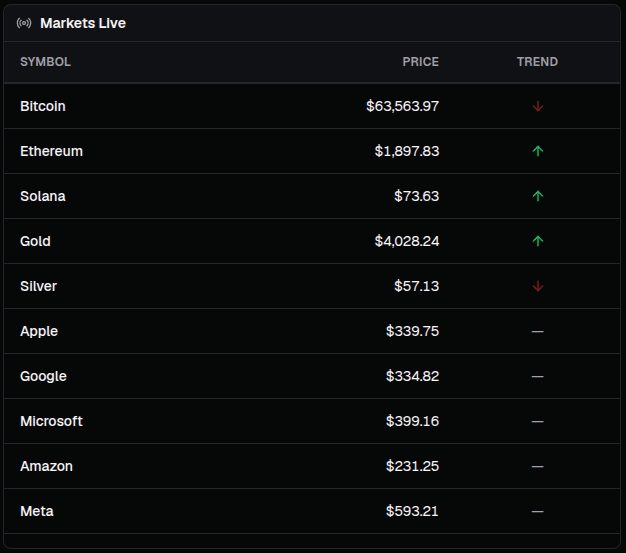Click Bitcoin's red down trend arrow
The width and height of the screenshot is (626, 553).
537,106
